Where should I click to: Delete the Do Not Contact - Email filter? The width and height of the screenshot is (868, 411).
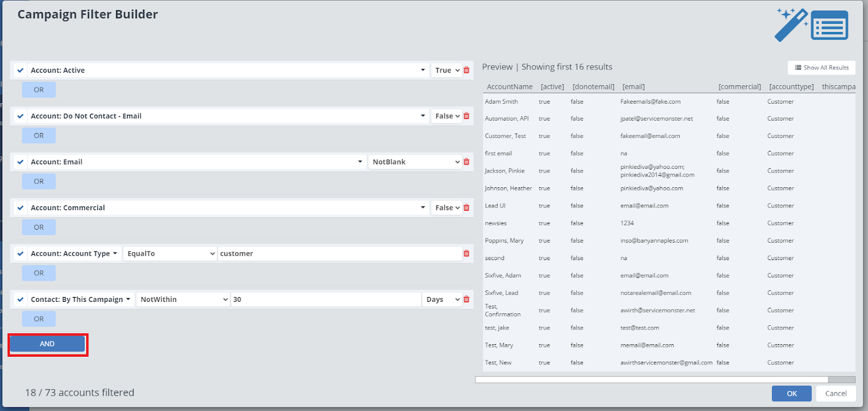tap(467, 116)
